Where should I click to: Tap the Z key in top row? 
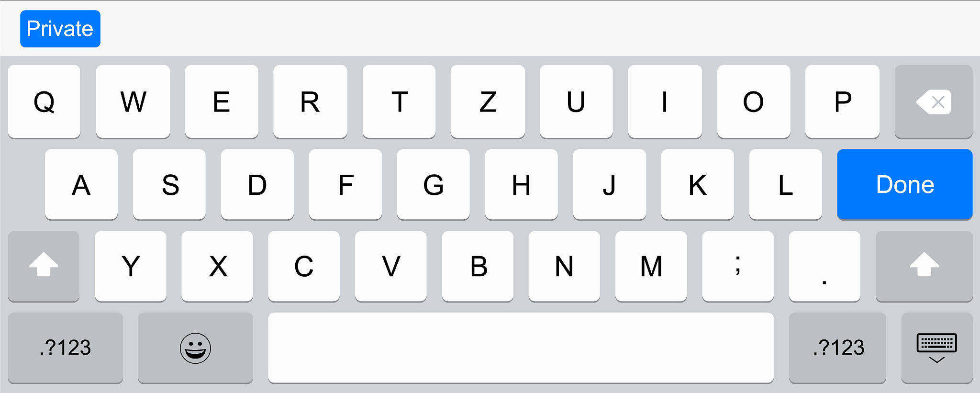488,101
